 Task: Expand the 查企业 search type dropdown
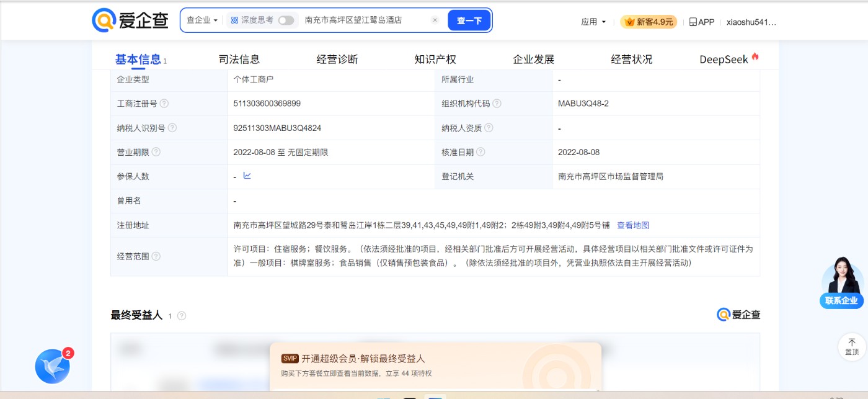coord(202,20)
